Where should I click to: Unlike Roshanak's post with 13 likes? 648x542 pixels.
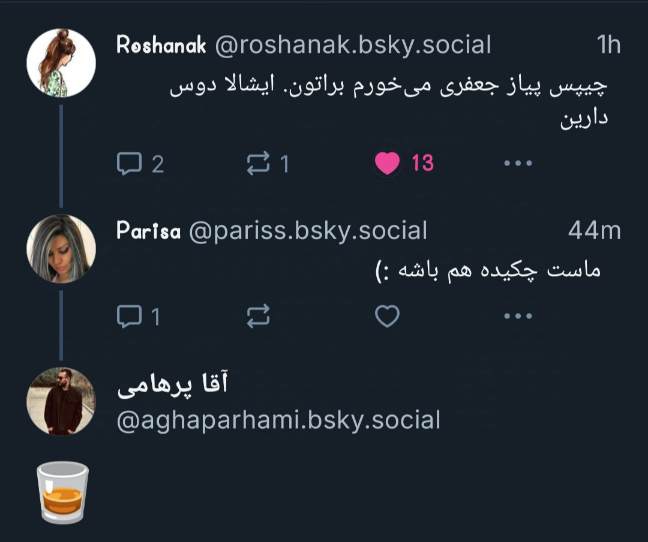(388, 163)
